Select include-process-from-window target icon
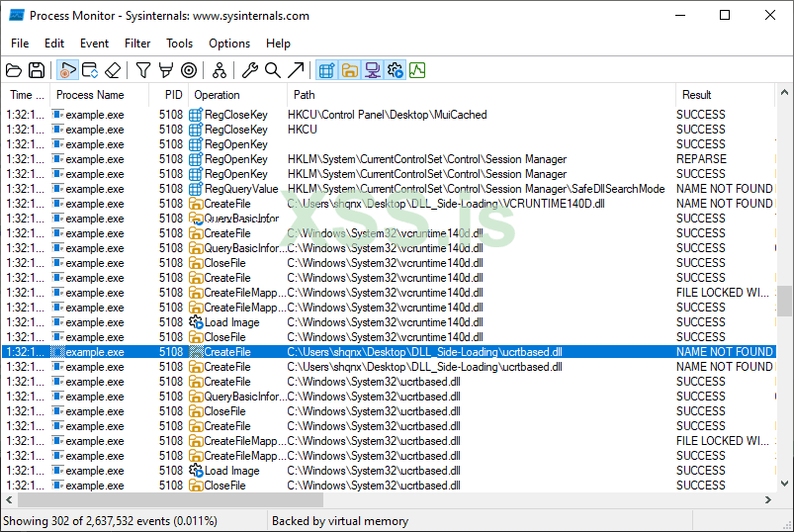The height and width of the screenshot is (532, 794). pyautogui.click(x=189, y=70)
